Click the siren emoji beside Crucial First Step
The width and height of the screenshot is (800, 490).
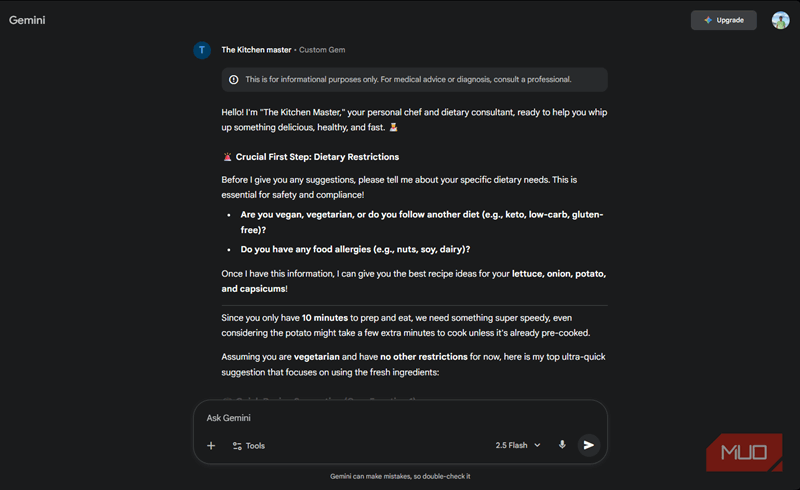tap(227, 157)
